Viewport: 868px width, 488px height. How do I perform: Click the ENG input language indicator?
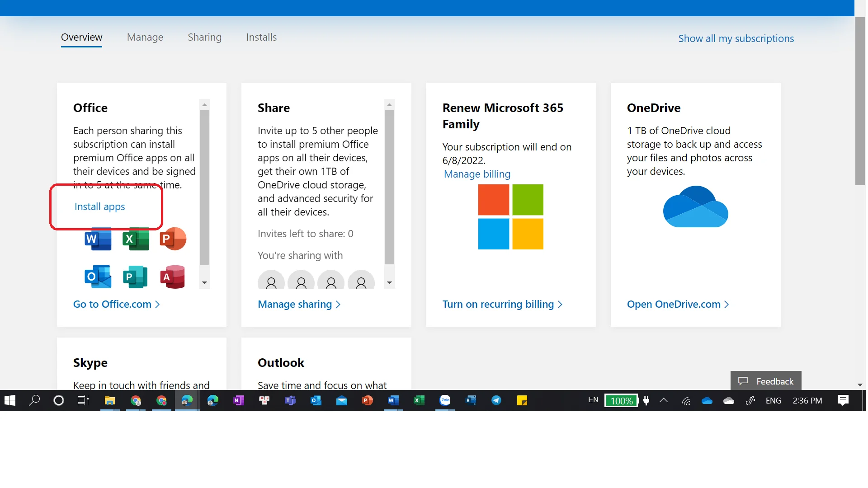[774, 401]
